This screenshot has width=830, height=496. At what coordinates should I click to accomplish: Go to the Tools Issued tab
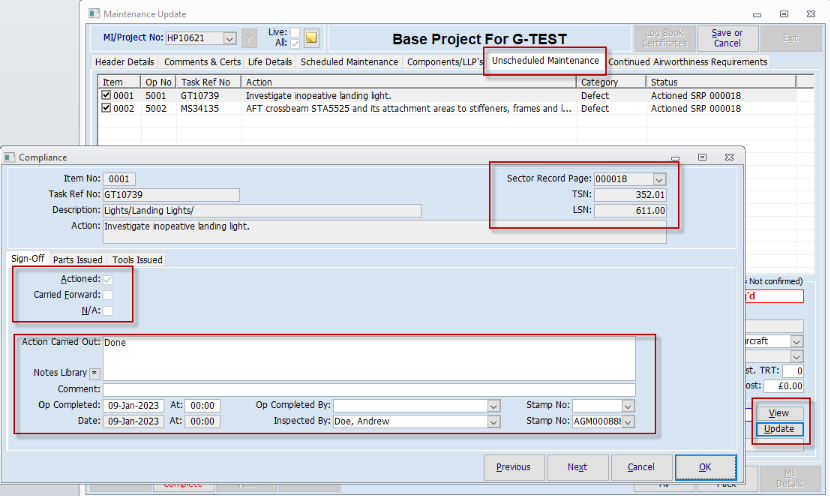pos(136,260)
